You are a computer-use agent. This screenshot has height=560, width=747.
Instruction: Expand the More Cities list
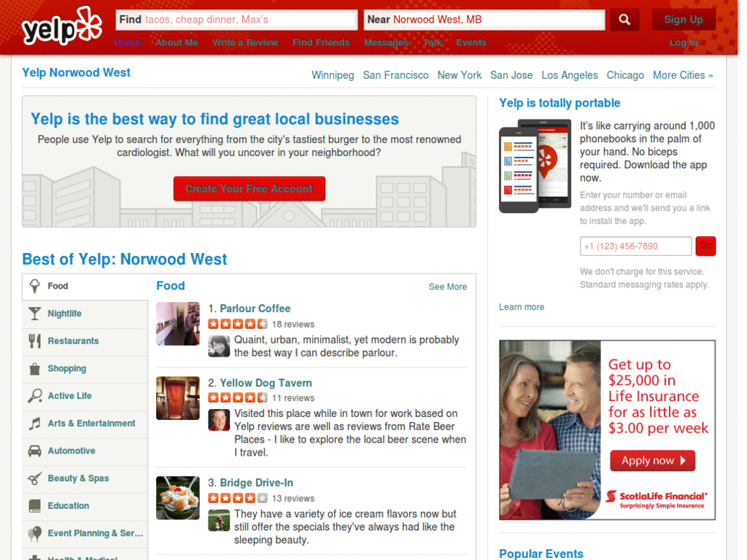pos(683,74)
